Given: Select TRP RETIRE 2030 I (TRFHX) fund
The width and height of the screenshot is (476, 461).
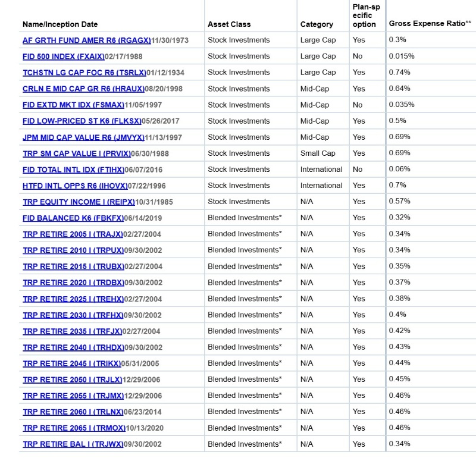Looking at the screenshot, I should click(73, 315).
